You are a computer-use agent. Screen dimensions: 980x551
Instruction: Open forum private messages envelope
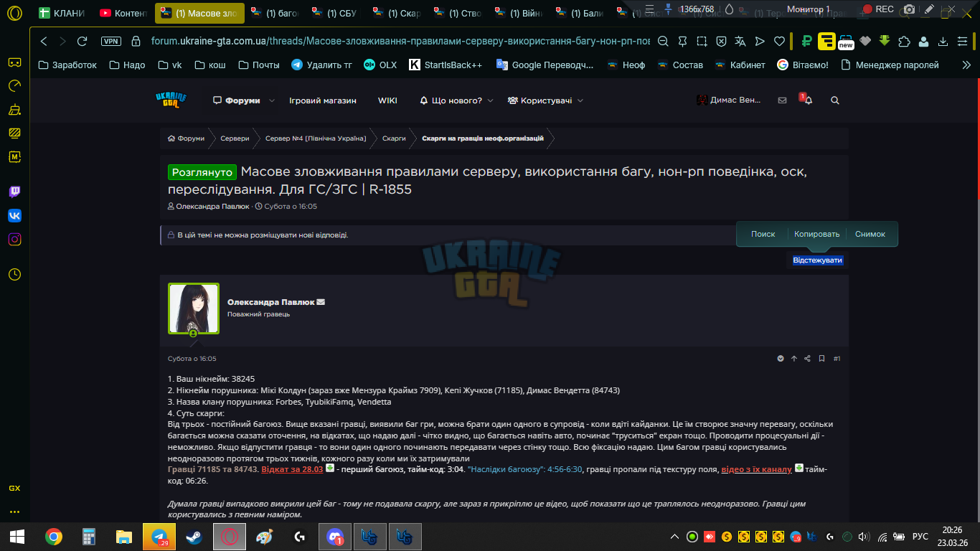[x=782, y=100]
